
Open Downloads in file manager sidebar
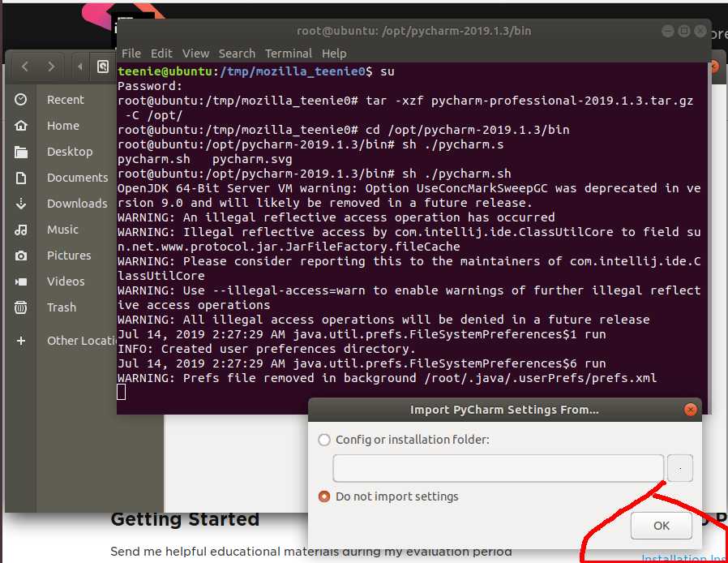[77, 204]
